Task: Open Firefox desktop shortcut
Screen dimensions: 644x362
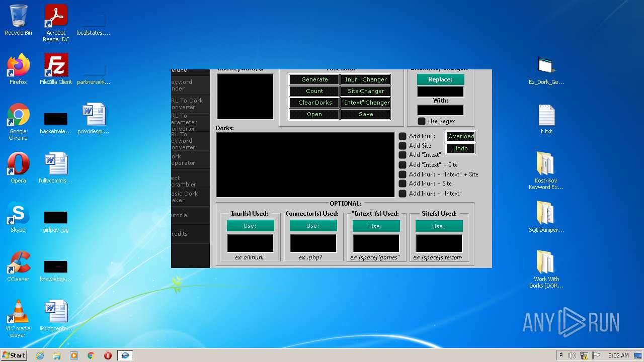Action: (18, 69)
